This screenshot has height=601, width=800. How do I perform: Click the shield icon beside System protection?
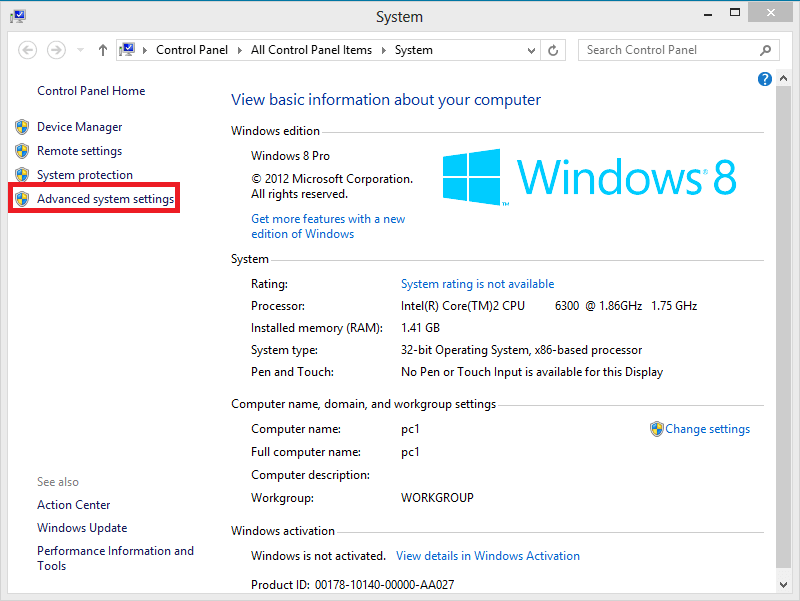tap(22, 175)
